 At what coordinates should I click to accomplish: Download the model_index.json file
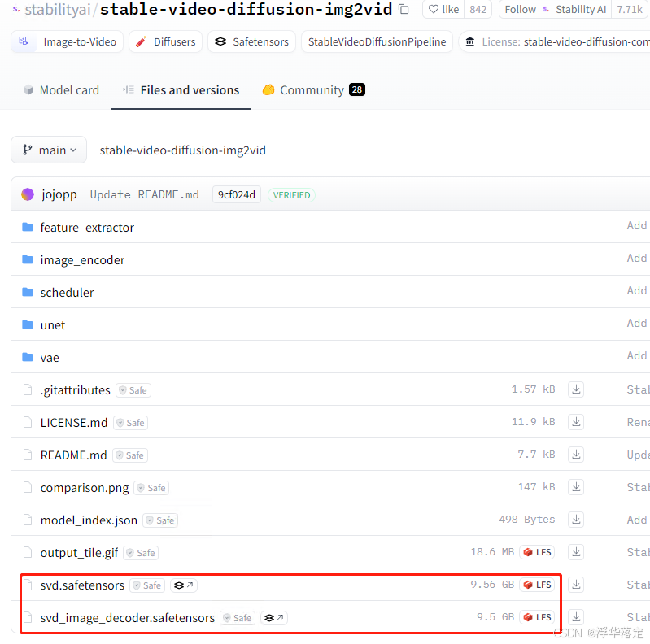[576, 520]
